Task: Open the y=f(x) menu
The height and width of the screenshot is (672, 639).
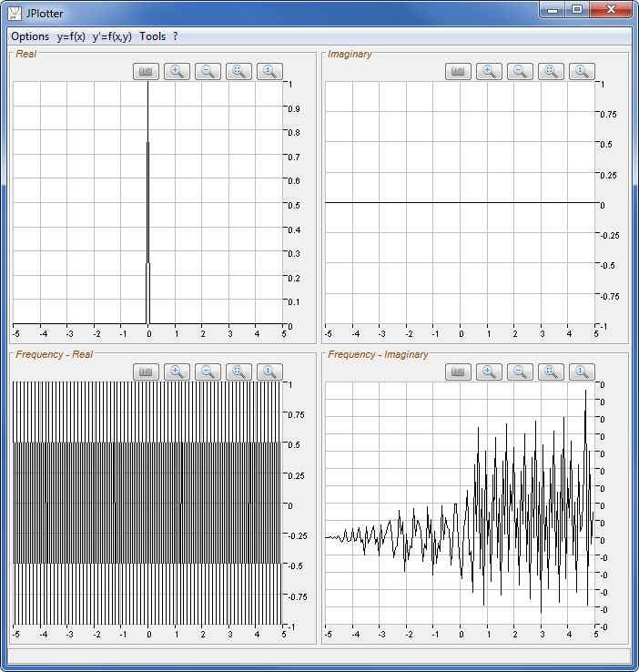Action: [71, 36]
